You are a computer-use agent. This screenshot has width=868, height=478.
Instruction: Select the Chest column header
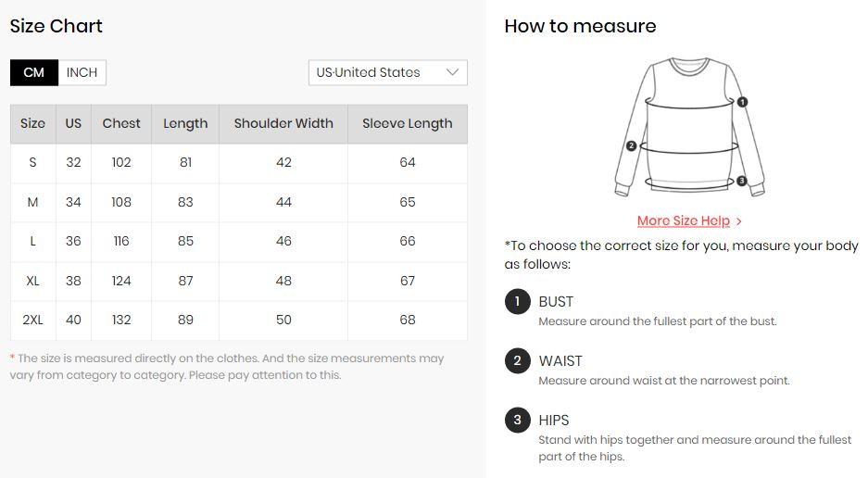pos(121,123)
